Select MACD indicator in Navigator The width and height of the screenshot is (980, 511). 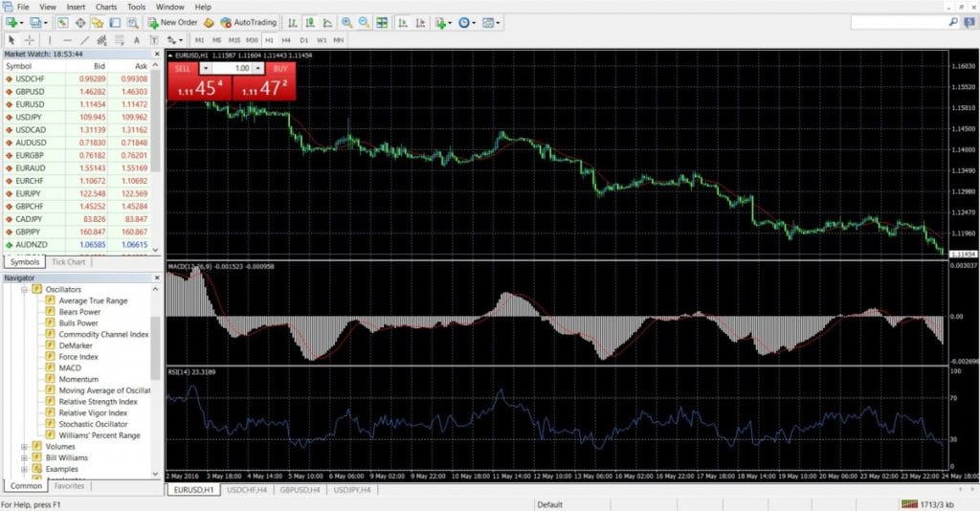pyautogui.click(x=70, y=368)
